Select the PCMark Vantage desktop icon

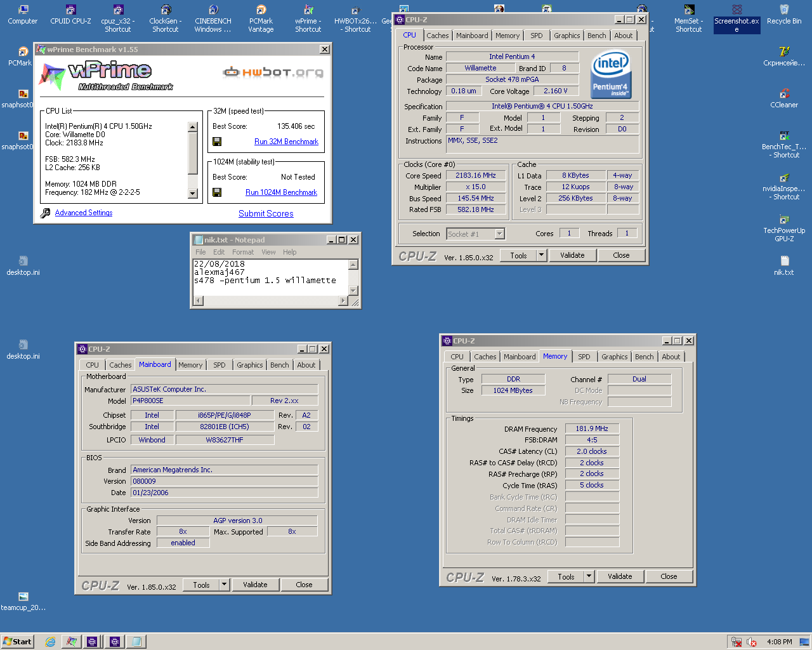pos(261,19)
